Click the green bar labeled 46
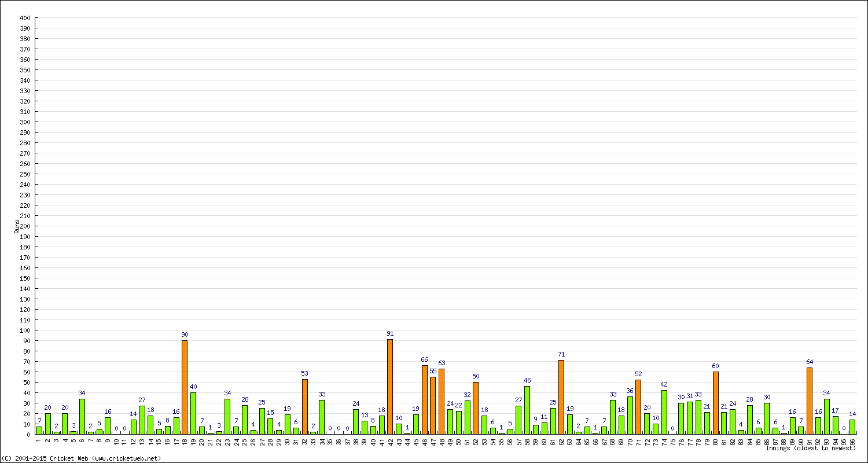The height and width of the screenshot is (463, 868). (527, 410)
